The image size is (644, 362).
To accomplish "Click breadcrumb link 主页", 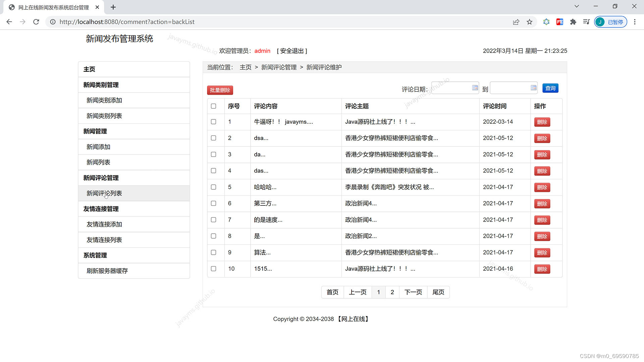I will coord(246,67).
